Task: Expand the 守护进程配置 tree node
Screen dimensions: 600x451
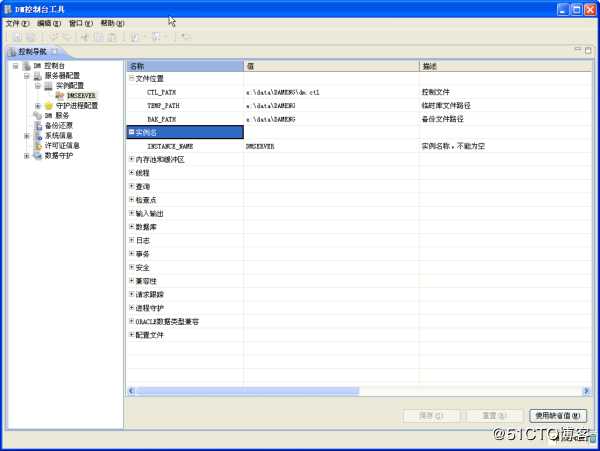Action: pos(37,106)
